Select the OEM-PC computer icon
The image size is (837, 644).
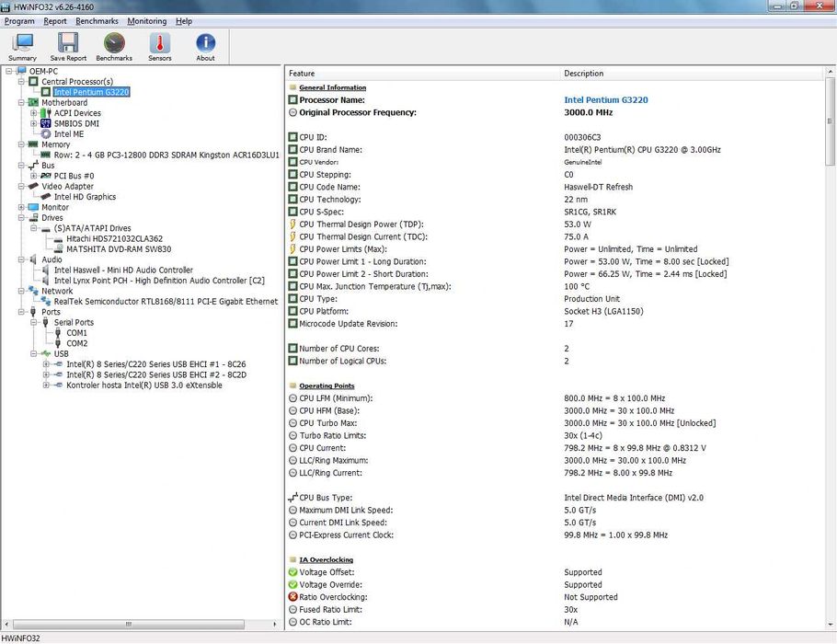(x=21, y=71)
